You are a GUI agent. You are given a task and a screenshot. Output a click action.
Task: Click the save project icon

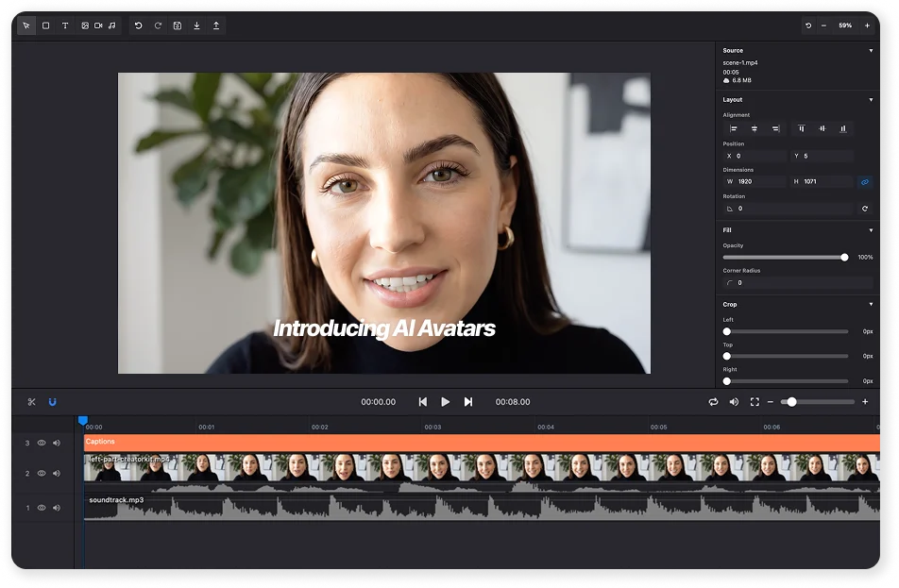coord(177,25)
